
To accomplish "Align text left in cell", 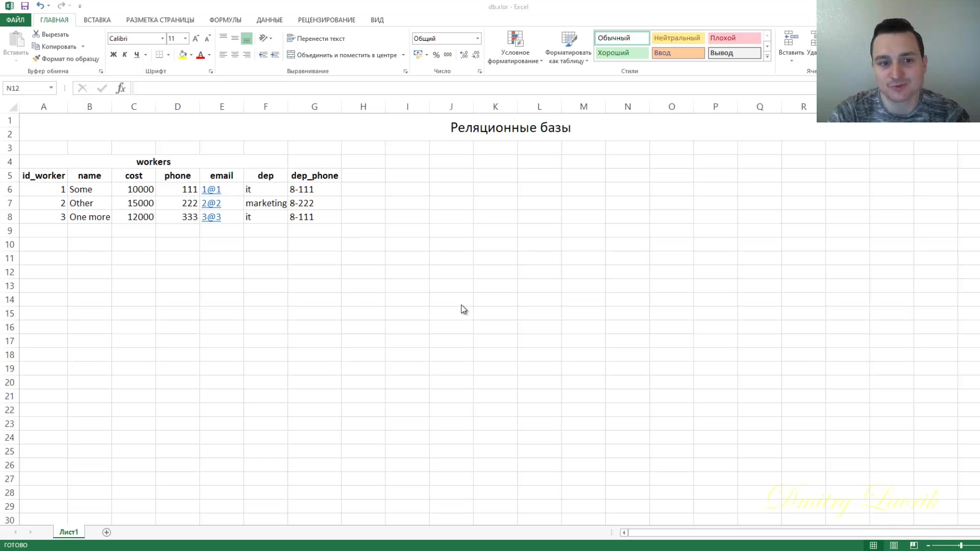I will (223, 55).
